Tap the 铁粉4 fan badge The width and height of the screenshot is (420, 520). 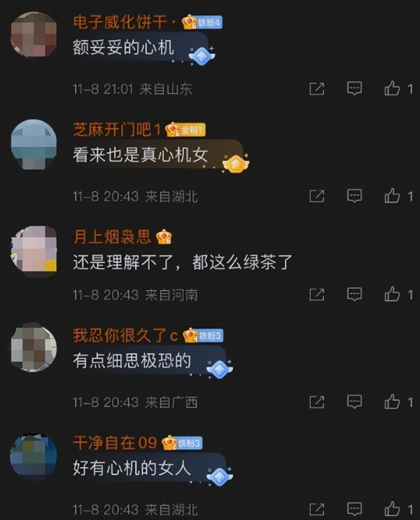pyautogui.click(x=209, y=22)
